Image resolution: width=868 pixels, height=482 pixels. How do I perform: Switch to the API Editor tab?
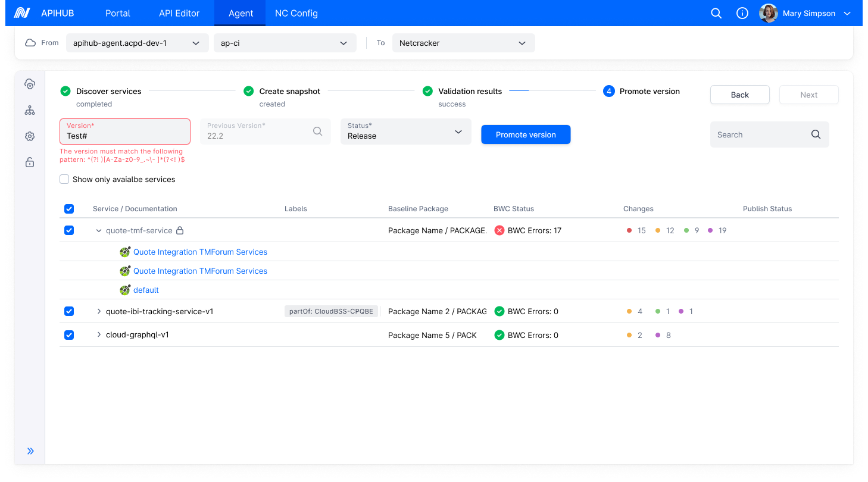(x=179, y=13)
